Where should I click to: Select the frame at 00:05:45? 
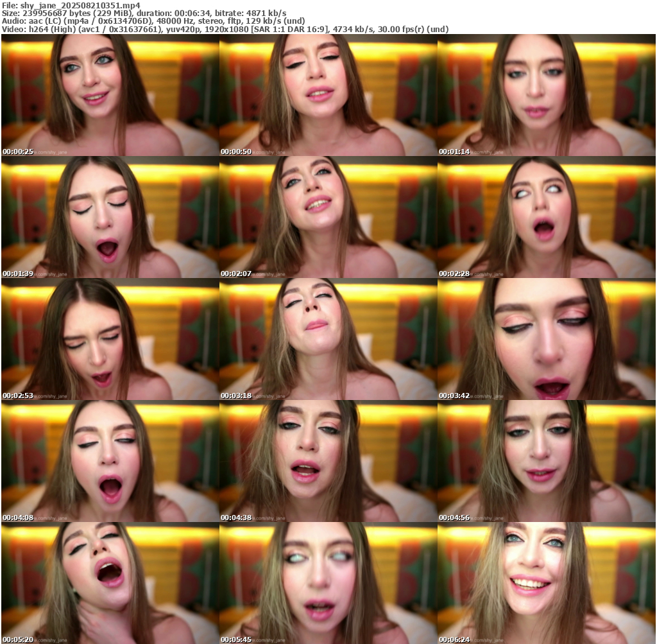(328, 583)
